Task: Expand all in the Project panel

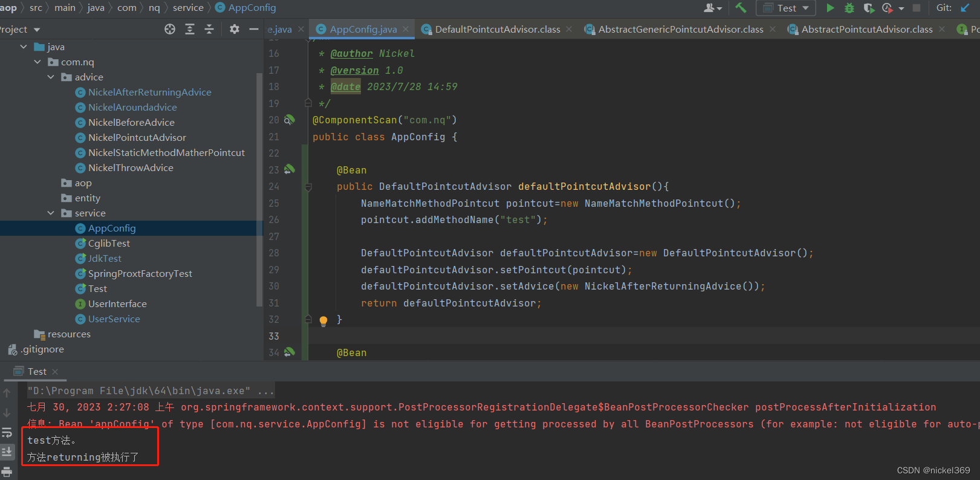Action: point(190,29)
